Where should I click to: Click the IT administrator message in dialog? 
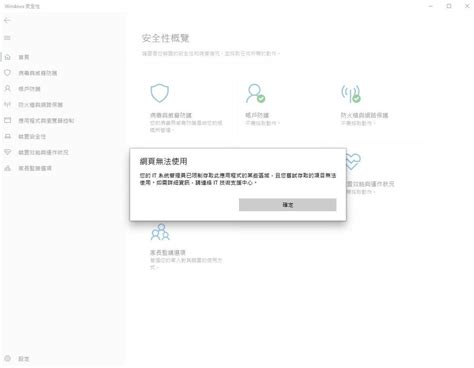(238, 179)
